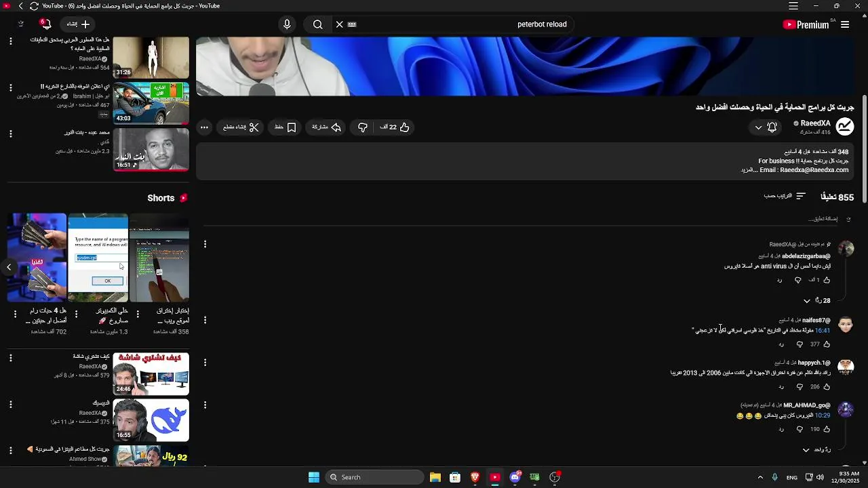Open abdelazizgarbaa's commenter profile name
Viewport: 868px width, 488px height.
[806, 256]
